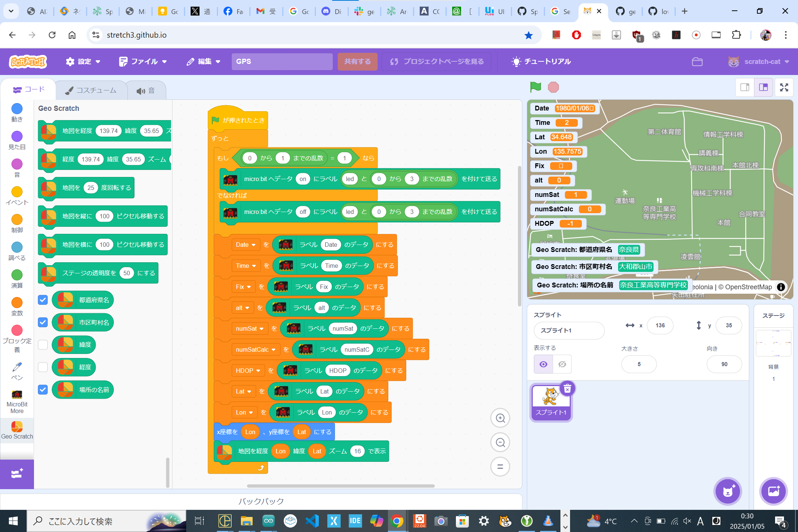Switch to the 音 sounds tab
This screenshot has height=532, width=798.
pos(146,91)
